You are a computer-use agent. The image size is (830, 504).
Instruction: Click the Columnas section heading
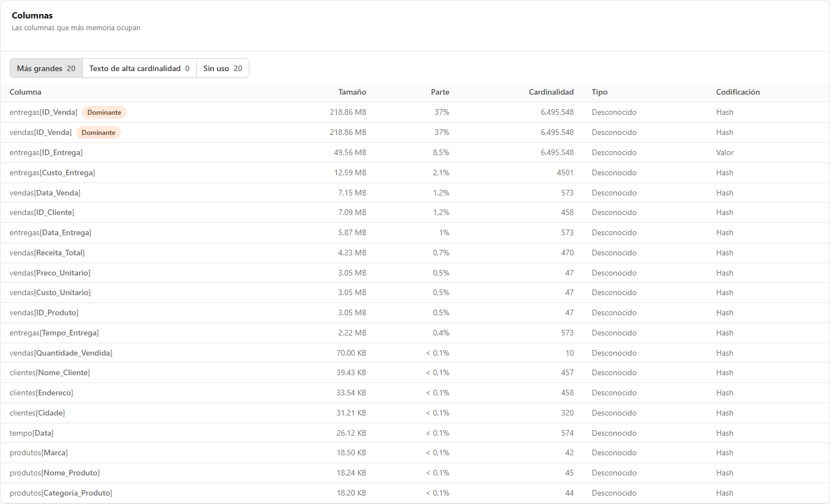[x=32, y=15]
